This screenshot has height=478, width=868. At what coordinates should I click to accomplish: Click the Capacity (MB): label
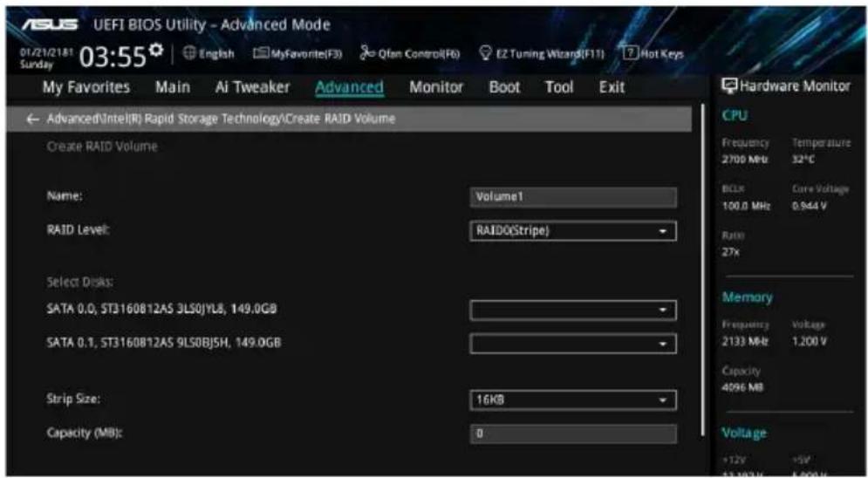pyautogui.click(x=85, y=434)
